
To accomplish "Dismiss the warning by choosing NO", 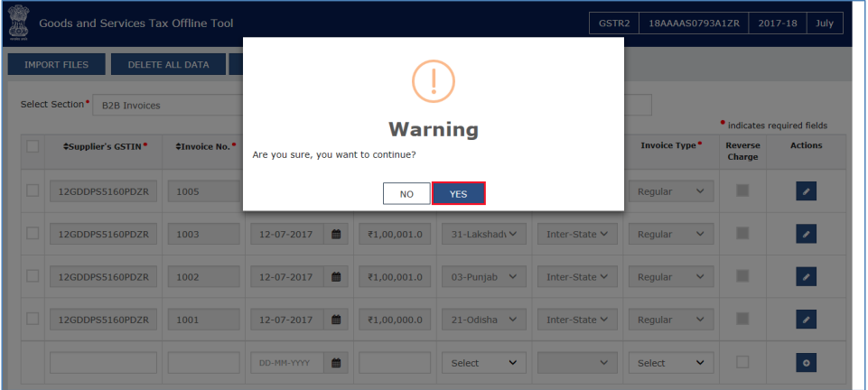I will click(406, 193).
